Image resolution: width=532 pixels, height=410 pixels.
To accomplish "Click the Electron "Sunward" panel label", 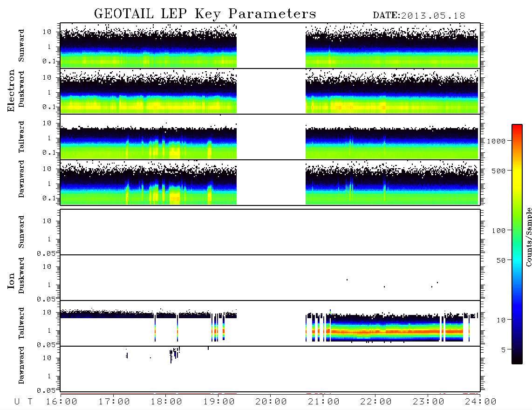I will point(21,46).
